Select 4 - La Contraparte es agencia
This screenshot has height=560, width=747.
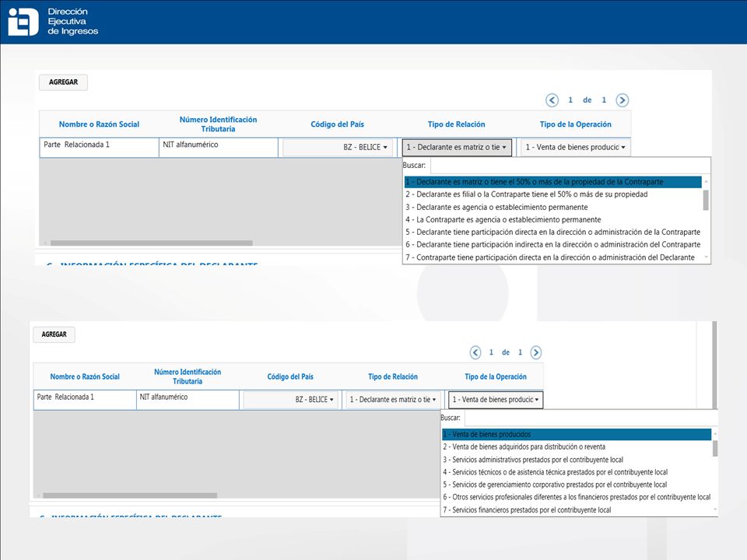(552, 219)
